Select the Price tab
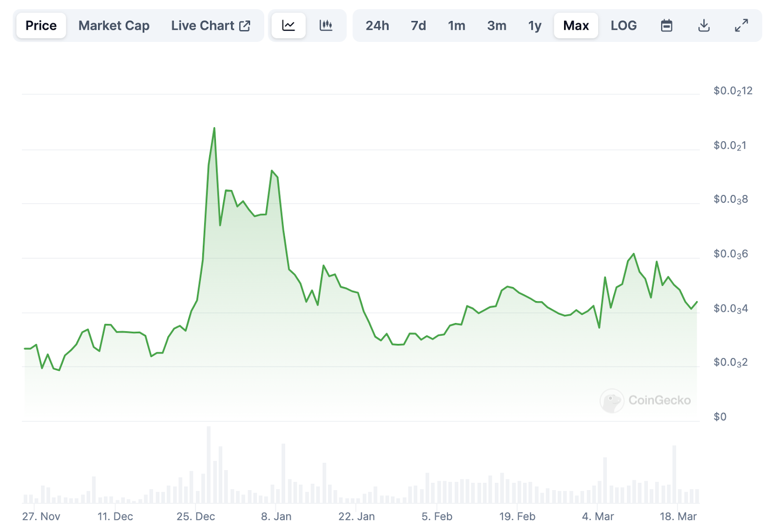The width and height of the screenshot is (780, 532). (x=41, y=25)
